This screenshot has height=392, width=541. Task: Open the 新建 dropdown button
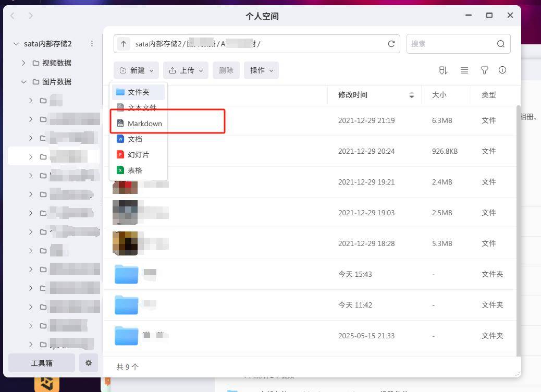pyautogui.click(x=136, y=70)
